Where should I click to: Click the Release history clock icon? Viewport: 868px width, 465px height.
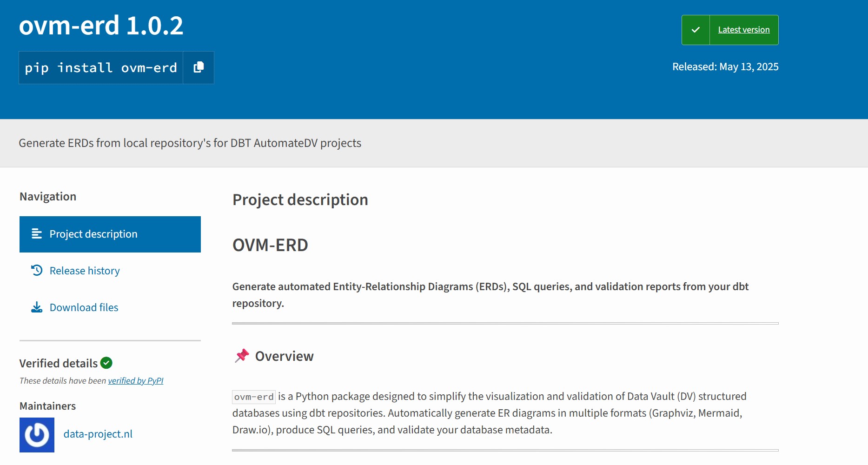pyautogui.click(x=37, y=270)
